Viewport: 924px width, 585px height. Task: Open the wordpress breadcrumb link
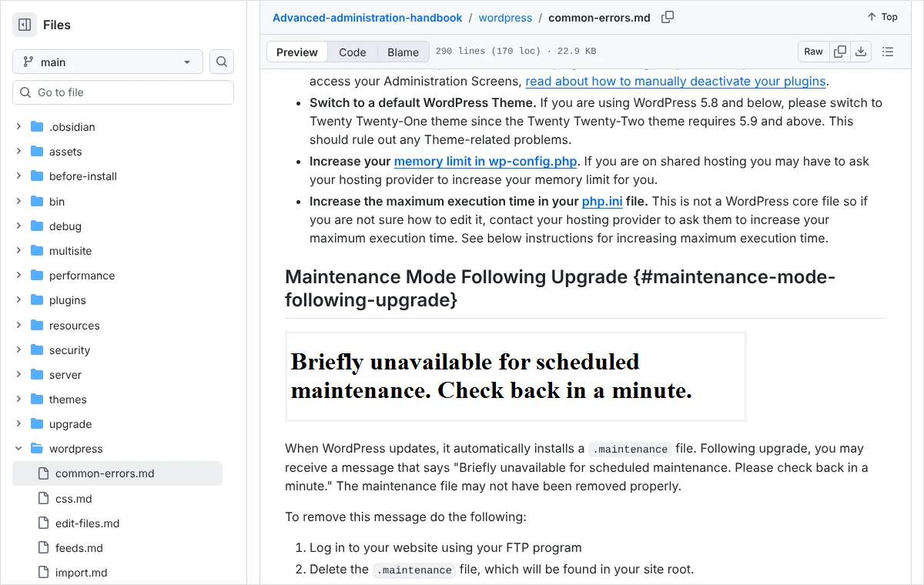(x=505, y=17)
